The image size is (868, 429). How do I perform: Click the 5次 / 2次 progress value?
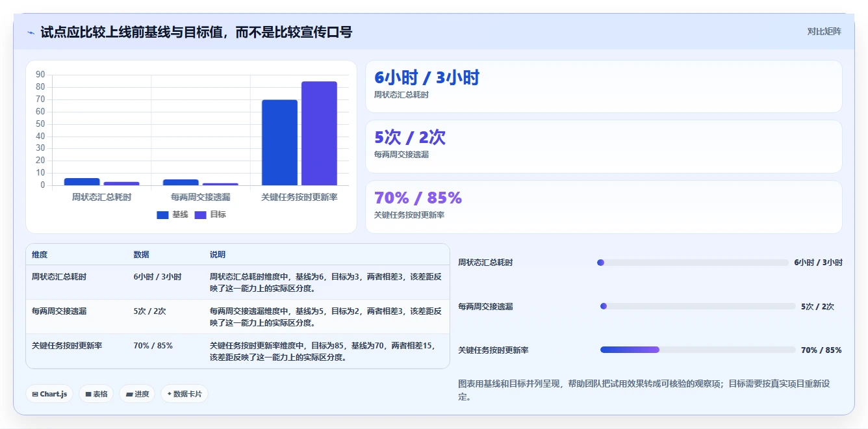(817, 306)
